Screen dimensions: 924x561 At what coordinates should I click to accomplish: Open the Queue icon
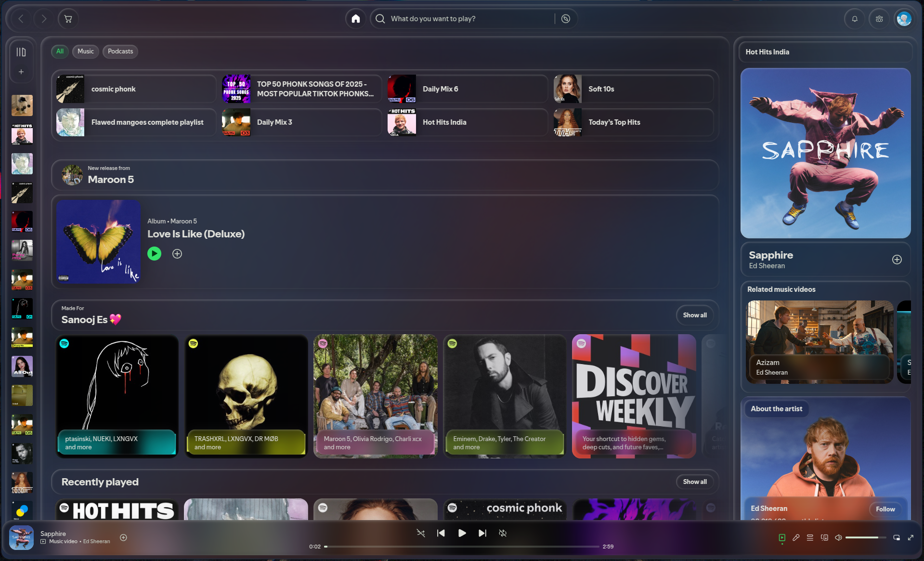pos(810,537)
